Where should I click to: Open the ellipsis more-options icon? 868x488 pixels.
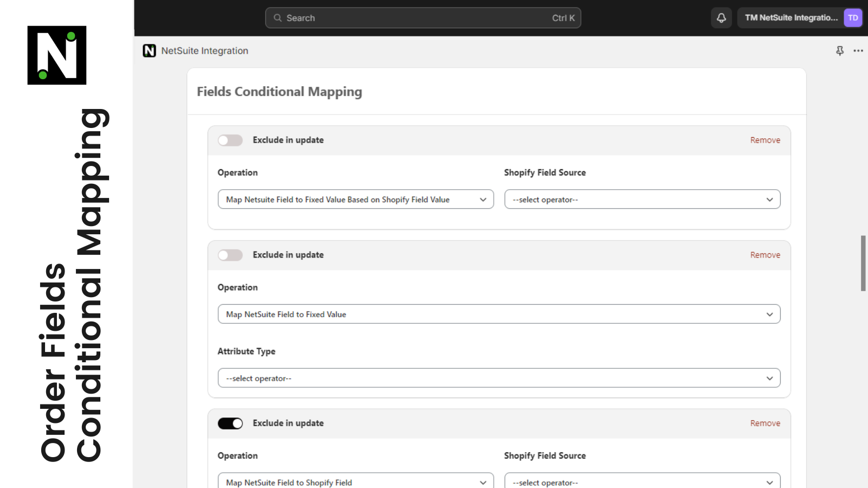[858, 50]
